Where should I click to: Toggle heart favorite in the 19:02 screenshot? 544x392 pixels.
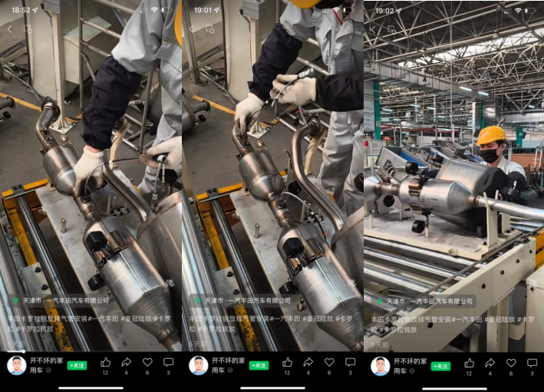(511, 362)
